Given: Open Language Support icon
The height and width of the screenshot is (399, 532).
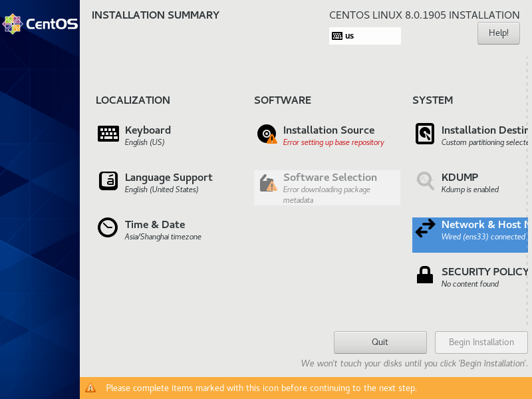Looking at the screenshot, I should tap(108, 181).
